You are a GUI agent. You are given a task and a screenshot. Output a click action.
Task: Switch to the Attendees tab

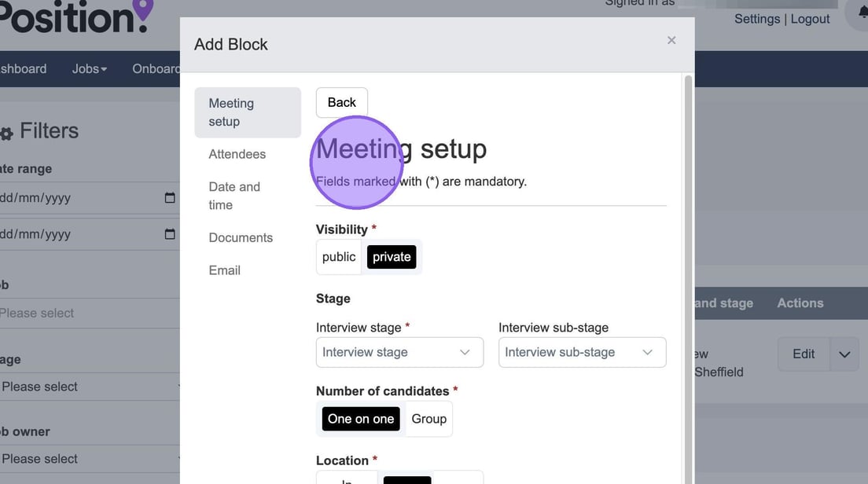[x=237, y=154]
